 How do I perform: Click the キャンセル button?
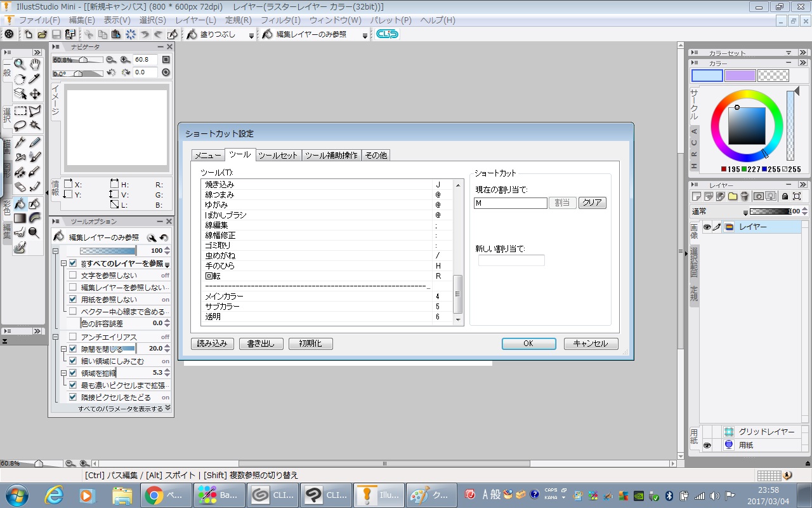pyautogui.click(x=591, y=344)
